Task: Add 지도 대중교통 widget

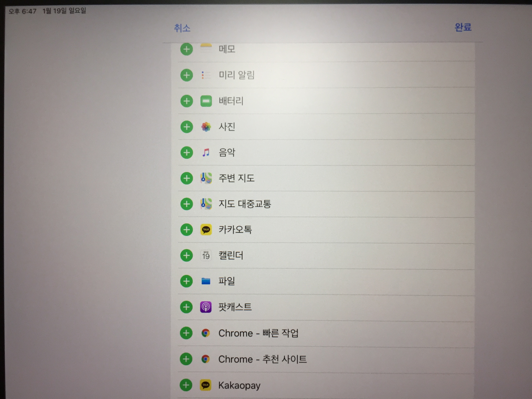Action: 187,204
